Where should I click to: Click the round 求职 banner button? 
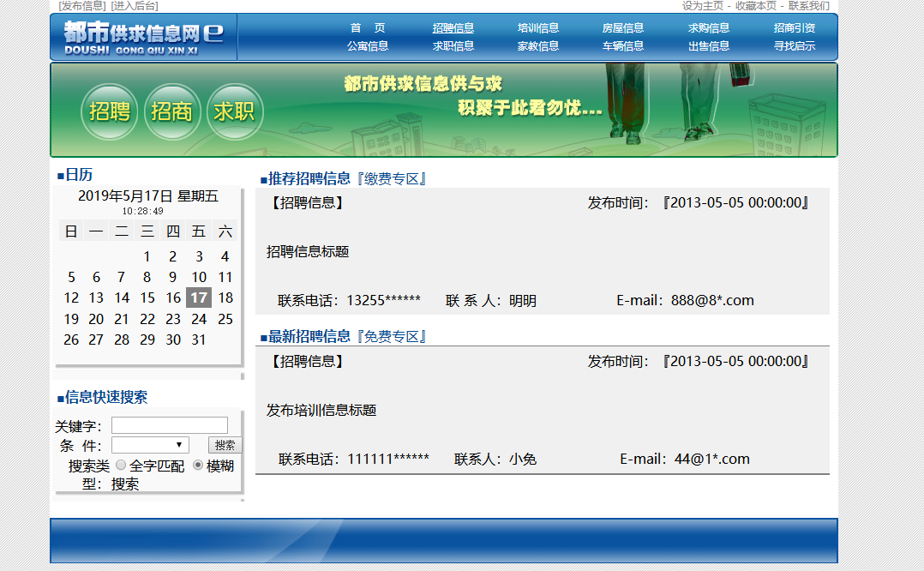tap(235, 111)
